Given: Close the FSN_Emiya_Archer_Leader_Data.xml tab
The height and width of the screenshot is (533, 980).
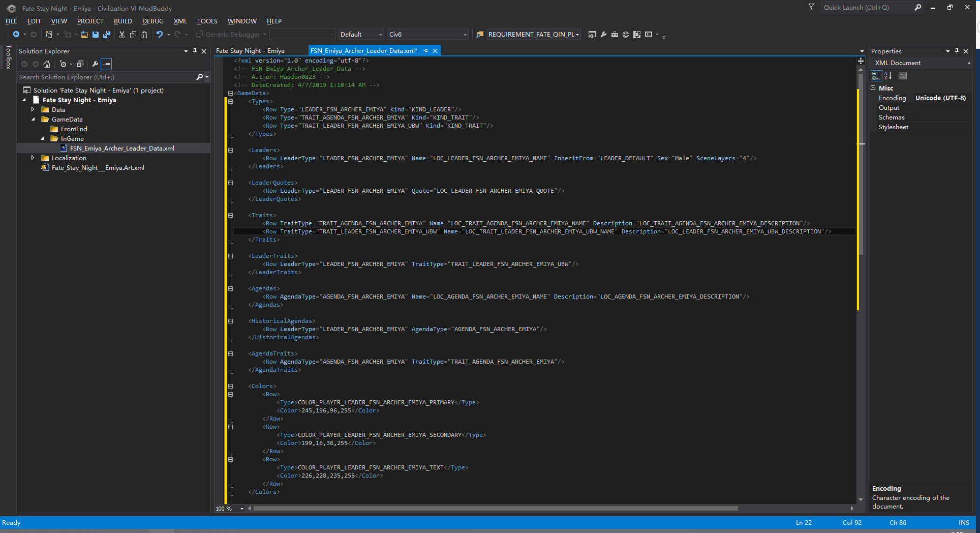Looking at the screenshot, I should [x=435, y=51].
